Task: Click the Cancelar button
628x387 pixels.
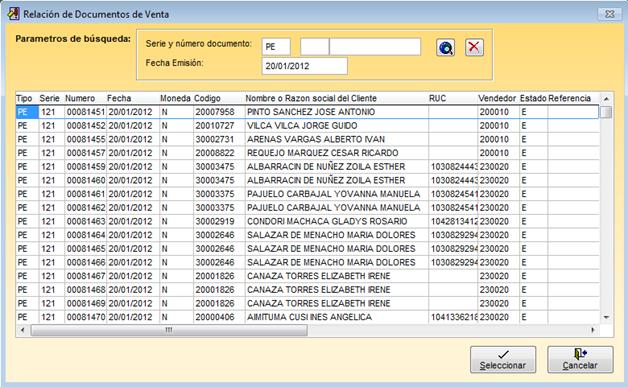Action: [x=580, y=360]
